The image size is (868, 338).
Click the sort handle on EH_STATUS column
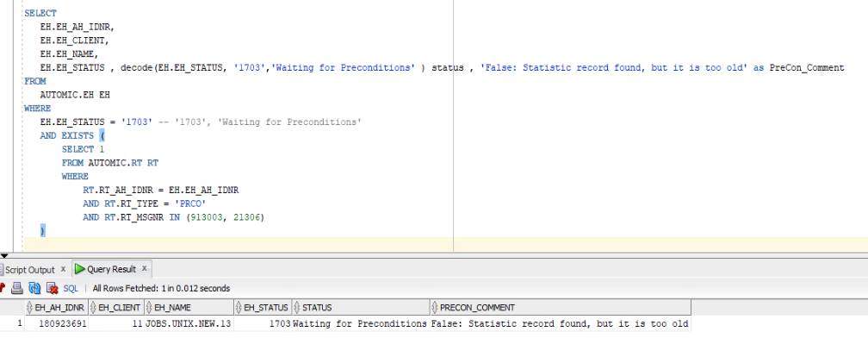click(239, 308)
